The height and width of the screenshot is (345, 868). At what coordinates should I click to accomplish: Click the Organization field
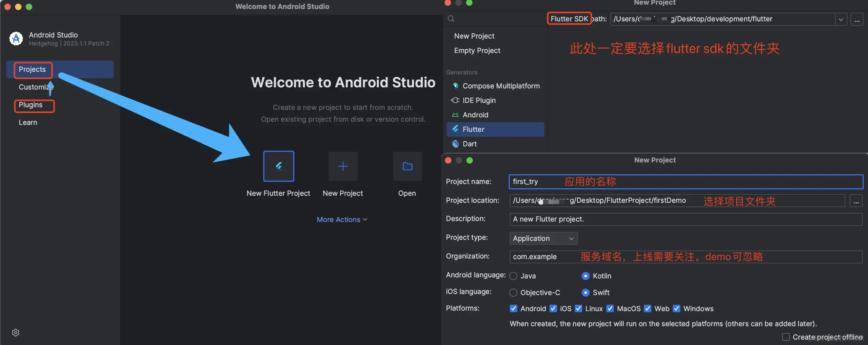686,257
